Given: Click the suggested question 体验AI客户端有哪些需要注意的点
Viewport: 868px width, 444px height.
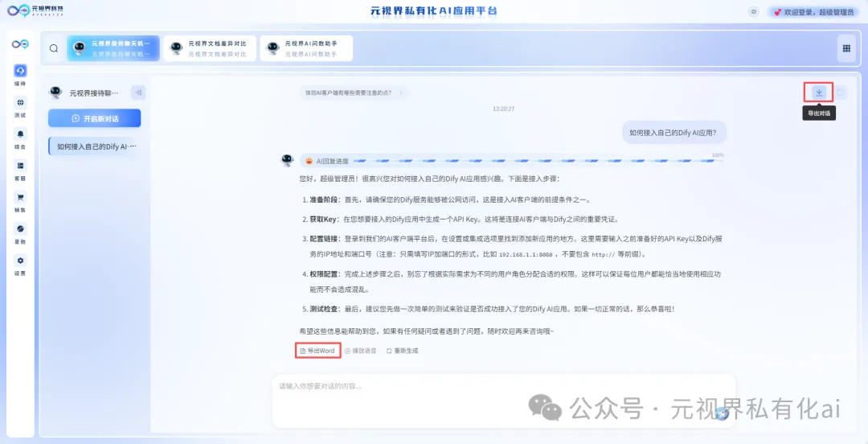Looking at the screenshot, I should (354, 92).
